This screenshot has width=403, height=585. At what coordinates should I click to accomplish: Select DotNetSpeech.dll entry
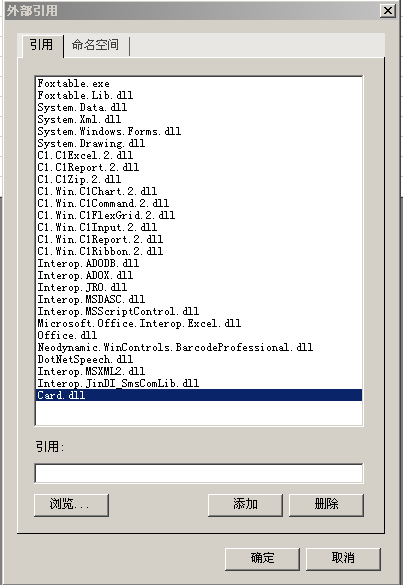coord(199,359)
